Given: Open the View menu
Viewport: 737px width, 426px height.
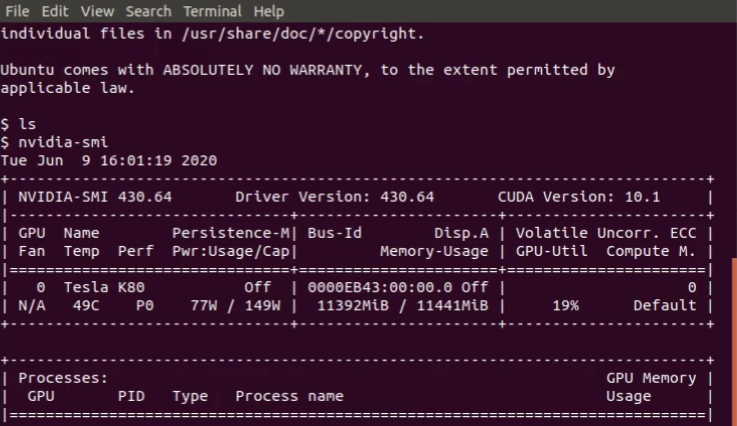Looking at the screenshot, I should pyautogui.click(x=97, y=11).
